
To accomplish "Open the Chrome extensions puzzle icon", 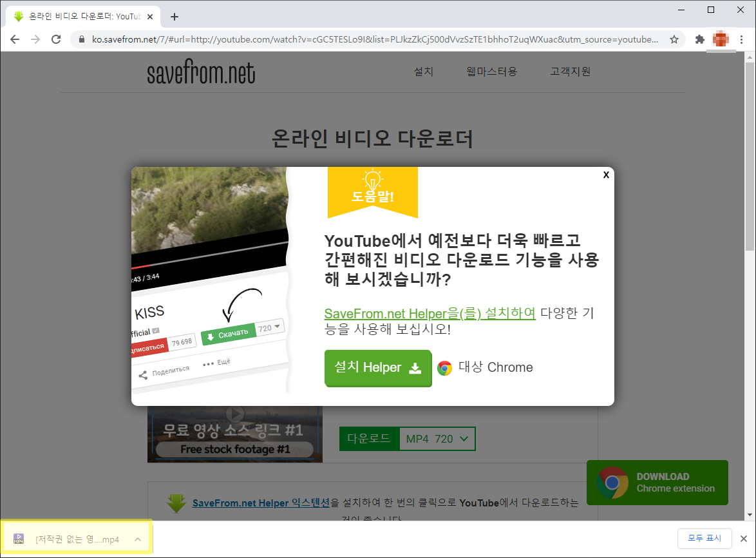I will pyautogui.click(x=699, y=39).
